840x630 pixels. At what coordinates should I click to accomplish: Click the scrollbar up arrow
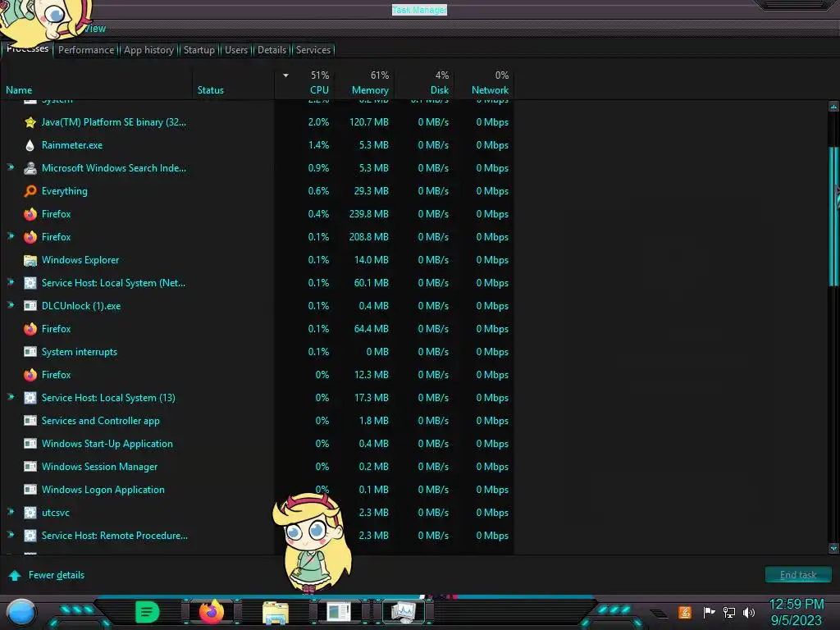tap(833, 107)
